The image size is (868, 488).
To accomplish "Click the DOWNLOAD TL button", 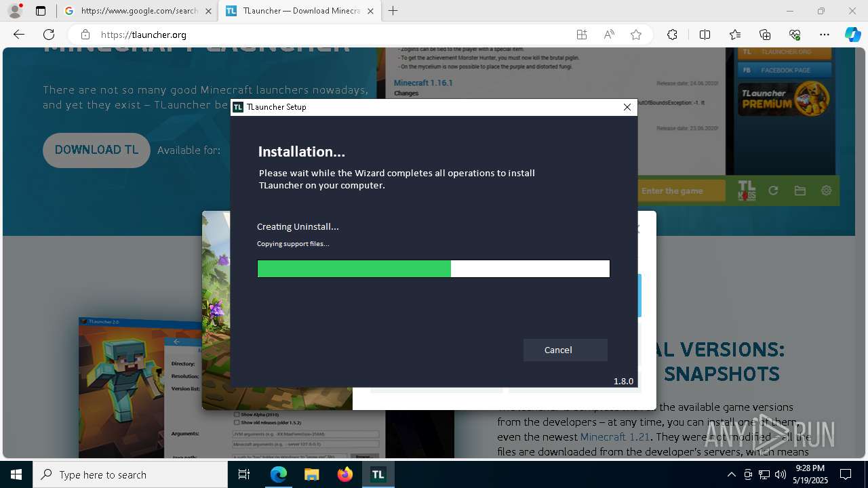I will (x=96, y=150).
